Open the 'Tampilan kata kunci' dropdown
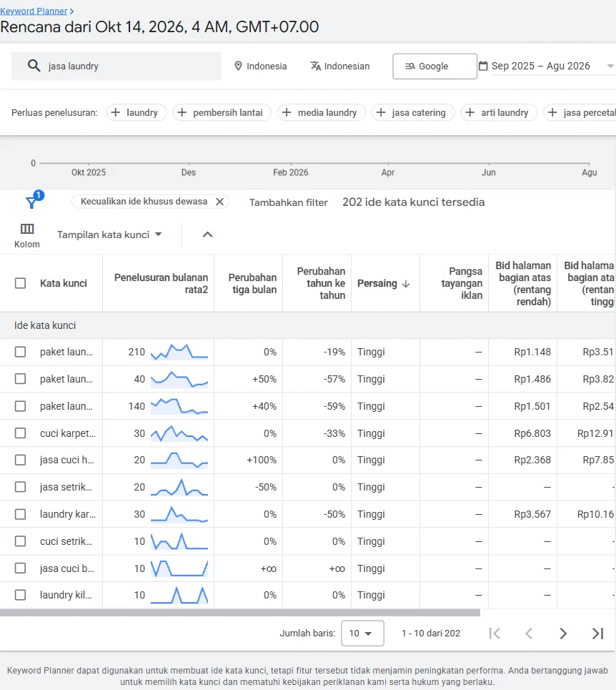616x690 pixels. click(x=109, y=235)
